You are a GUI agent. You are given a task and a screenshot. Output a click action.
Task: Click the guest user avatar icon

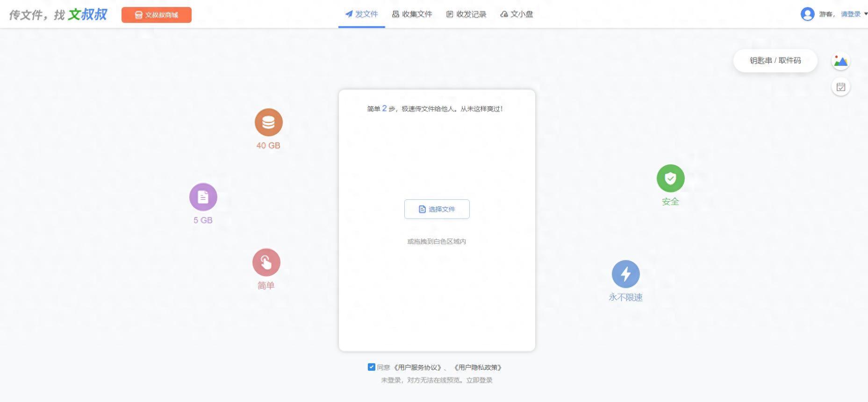tap(807, 14)
